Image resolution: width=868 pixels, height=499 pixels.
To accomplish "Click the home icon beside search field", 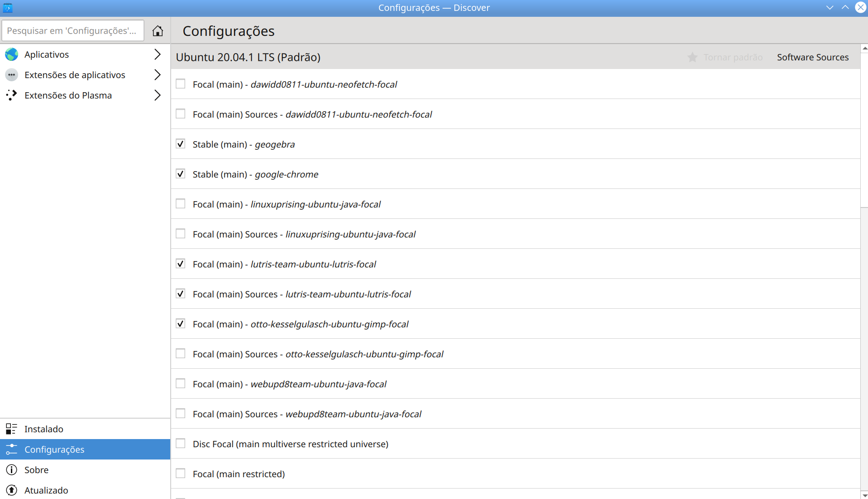I will (x=158, y=31).
